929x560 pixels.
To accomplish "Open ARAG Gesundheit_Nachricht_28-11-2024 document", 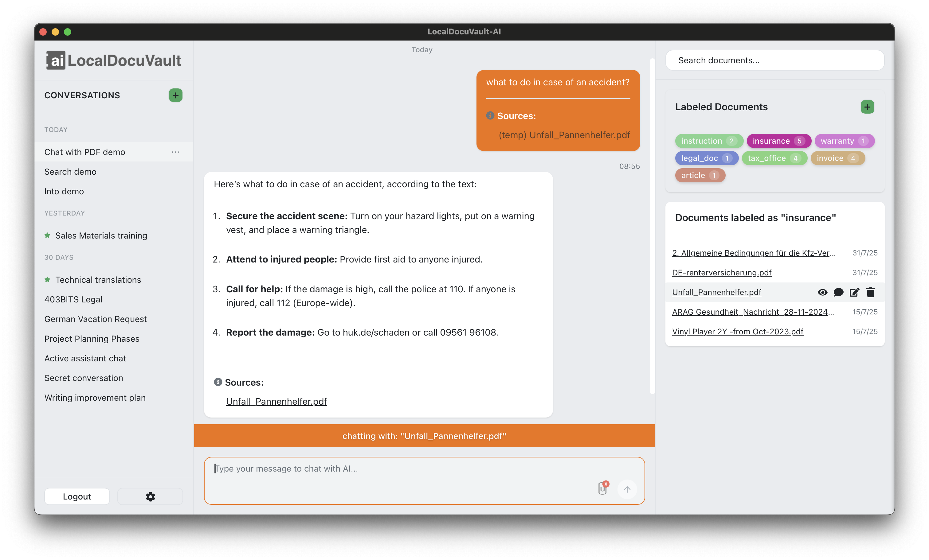I will click(x=753, y=312).
